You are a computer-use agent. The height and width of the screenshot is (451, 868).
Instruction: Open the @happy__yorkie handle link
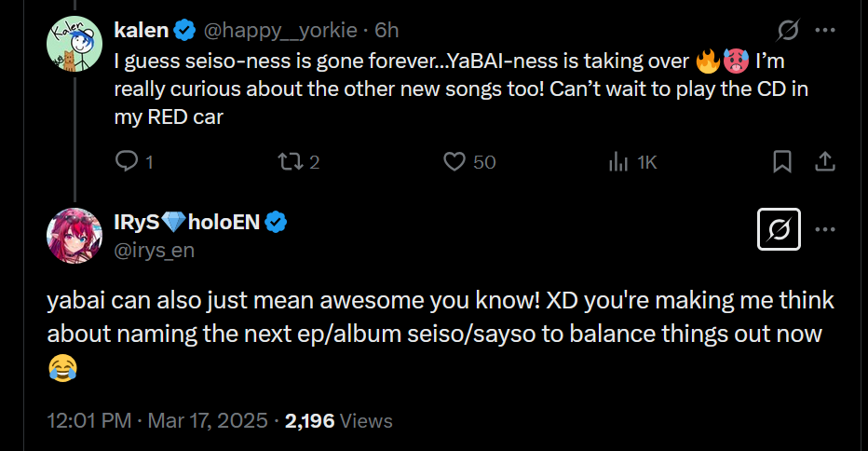(x=280, y=30)
